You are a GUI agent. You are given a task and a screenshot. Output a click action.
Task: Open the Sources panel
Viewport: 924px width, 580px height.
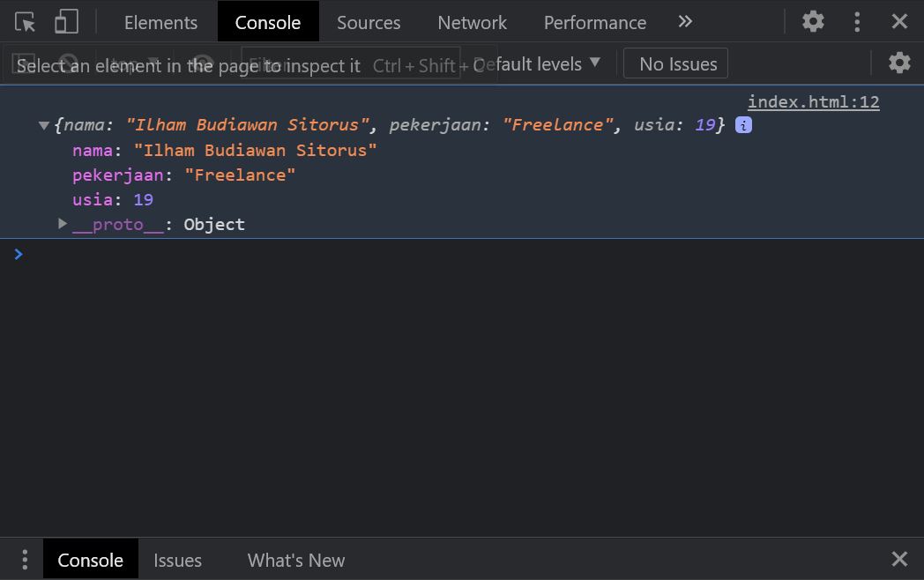pyautogui.click(x=368, y=22)
